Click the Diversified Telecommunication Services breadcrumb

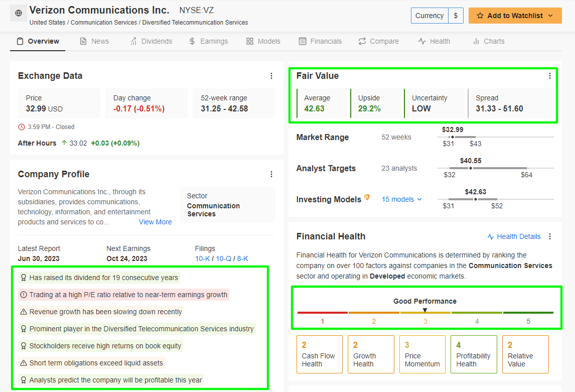click(x=195, y=23)
